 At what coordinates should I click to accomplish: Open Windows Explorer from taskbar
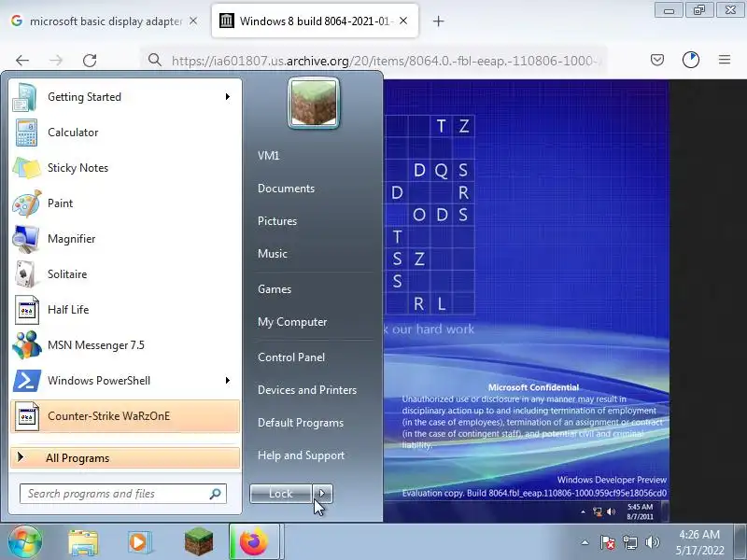click(83, 542)
